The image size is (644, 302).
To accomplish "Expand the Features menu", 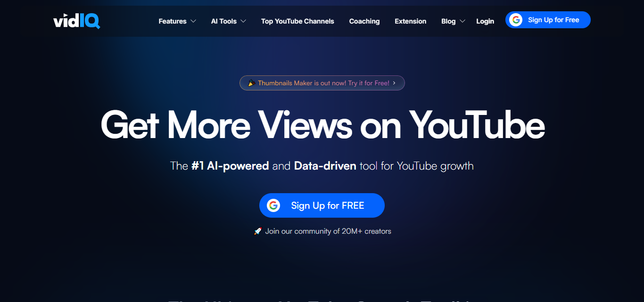I will point(177,21).
